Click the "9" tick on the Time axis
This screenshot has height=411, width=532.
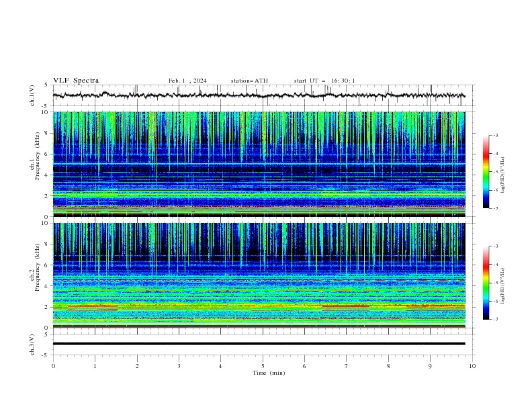pos(430,366)
